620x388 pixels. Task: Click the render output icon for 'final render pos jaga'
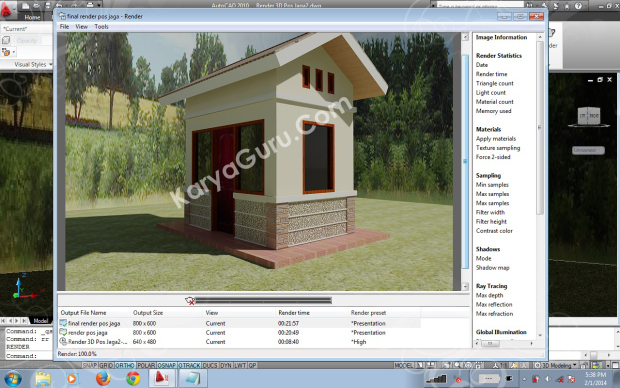63,323
